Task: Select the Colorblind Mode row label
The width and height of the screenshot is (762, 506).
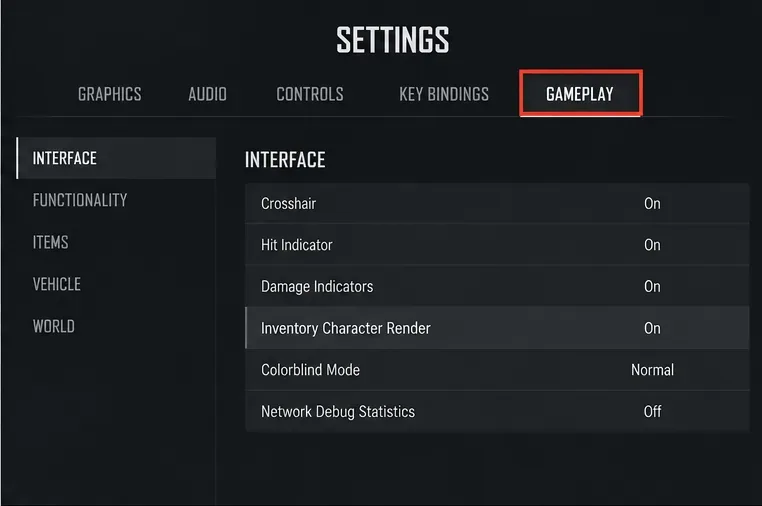Action: click(310, 370)
